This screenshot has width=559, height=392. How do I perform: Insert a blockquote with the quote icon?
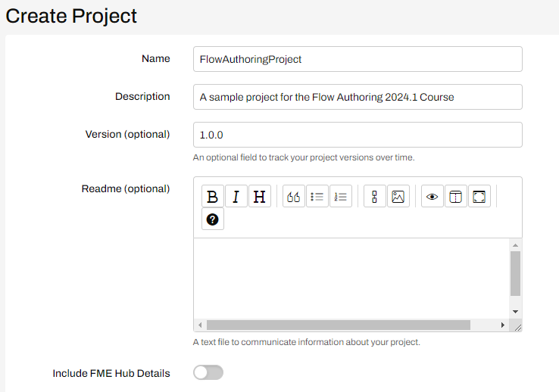[294, 196]
